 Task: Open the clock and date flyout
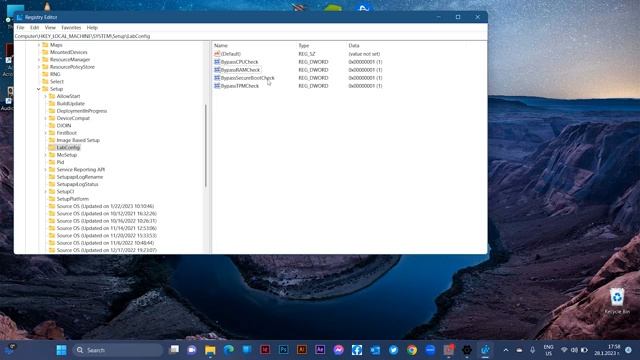[607, 350]
